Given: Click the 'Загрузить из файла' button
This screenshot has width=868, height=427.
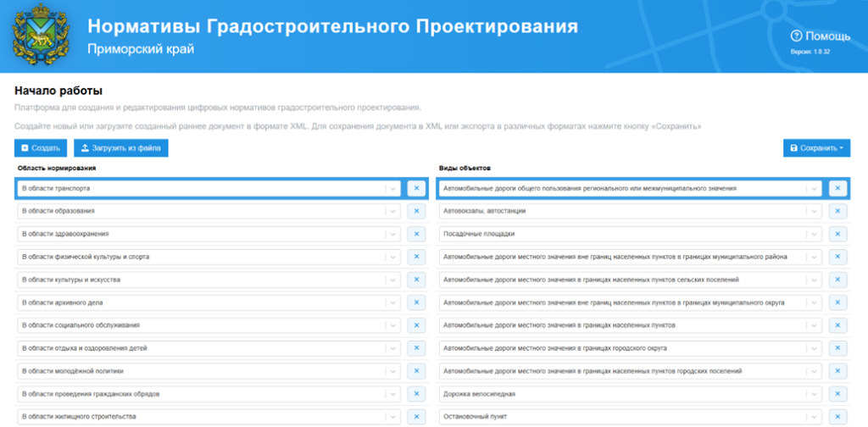Looking at the screenshot, I should pos(121,148).
